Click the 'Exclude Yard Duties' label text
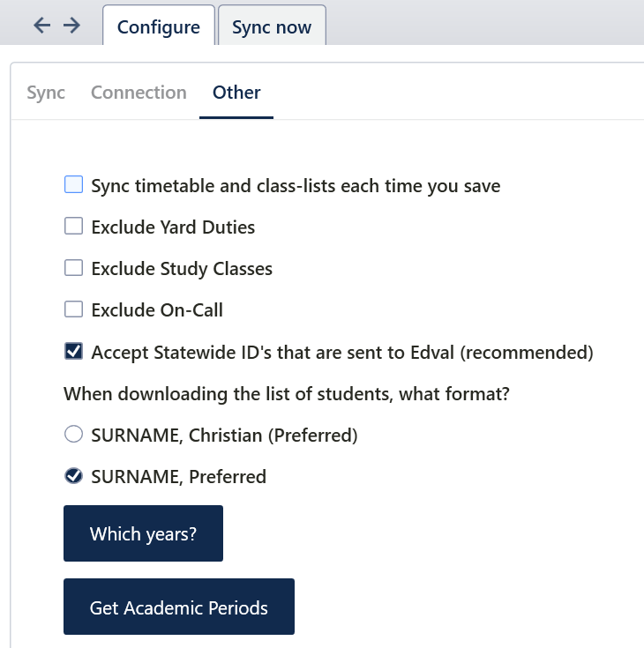644x648 pixels. coord(173,227)
